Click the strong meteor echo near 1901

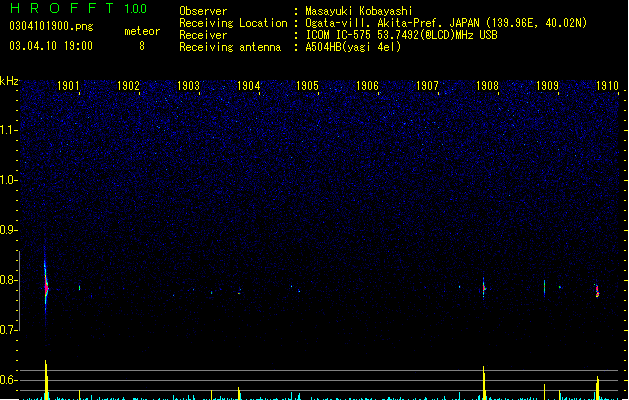coord(46,286)
